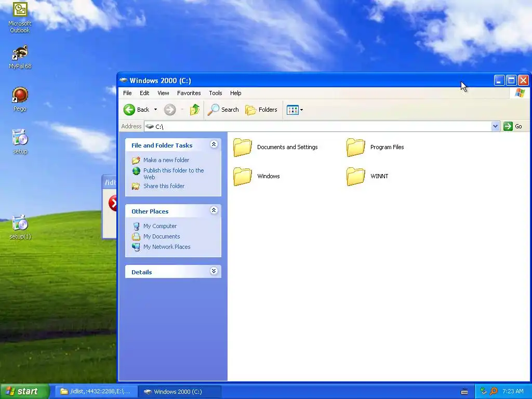This screenshot has width=532, height=399.
Task: Open the Microsoft Outlook desktop icon
Action: click(20, 17)
